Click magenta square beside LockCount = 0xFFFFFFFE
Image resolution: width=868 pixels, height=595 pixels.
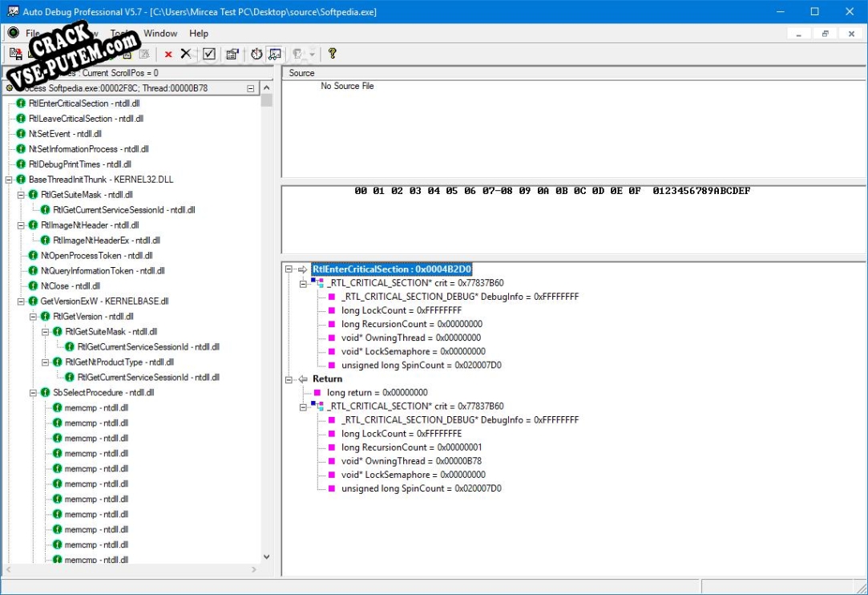point(332,434)
